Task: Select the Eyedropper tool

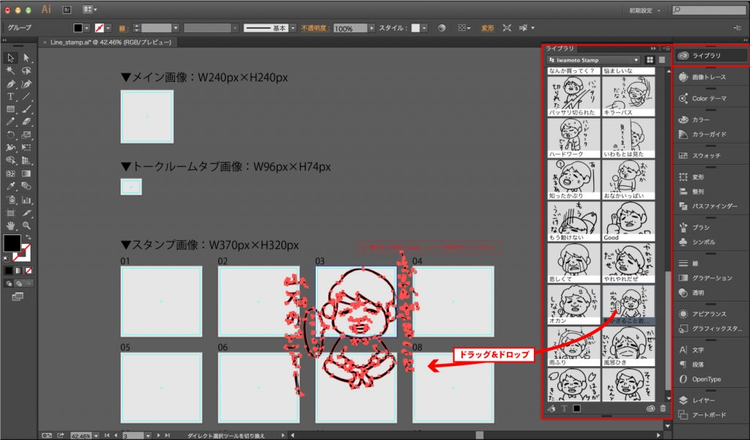Action: click(x=11, y=187)
